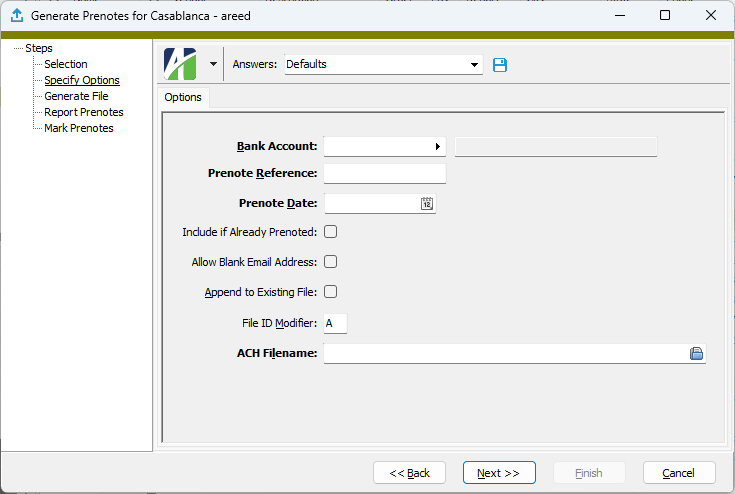
Task: Open the dropdown arrow beside the logo
Action: (213, 64)
